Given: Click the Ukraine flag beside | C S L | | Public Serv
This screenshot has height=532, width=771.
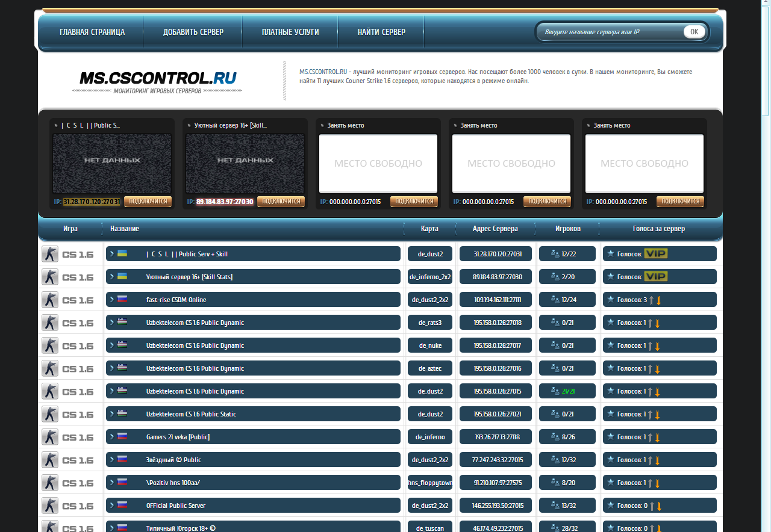Looking at the screenshot, I should (122, 254).
